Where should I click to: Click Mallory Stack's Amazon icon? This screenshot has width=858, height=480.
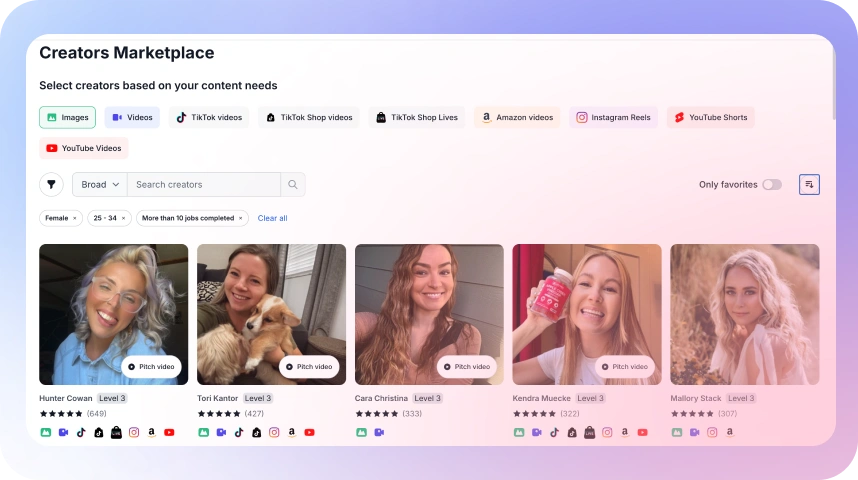pos(730,433)
